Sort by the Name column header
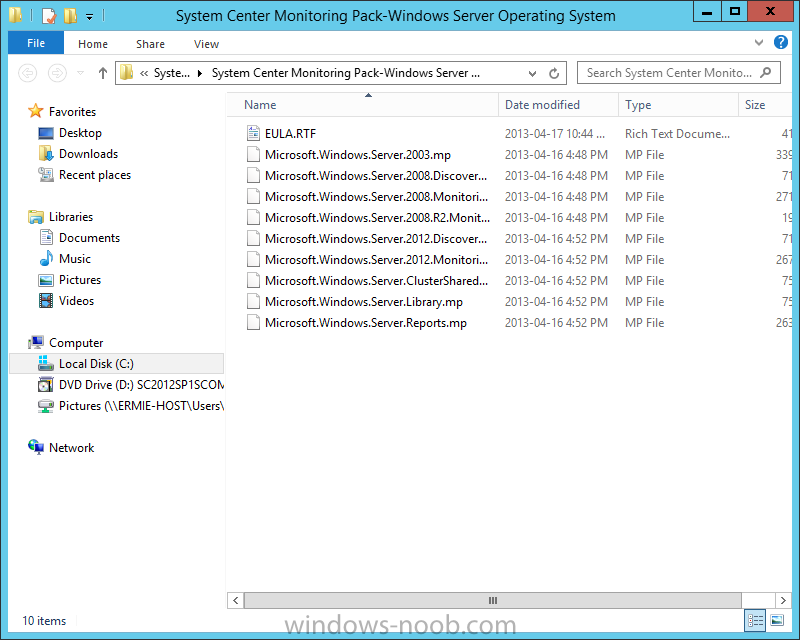Image resolution: width=800 pixels, height=640 pixels. coord(363,105)
